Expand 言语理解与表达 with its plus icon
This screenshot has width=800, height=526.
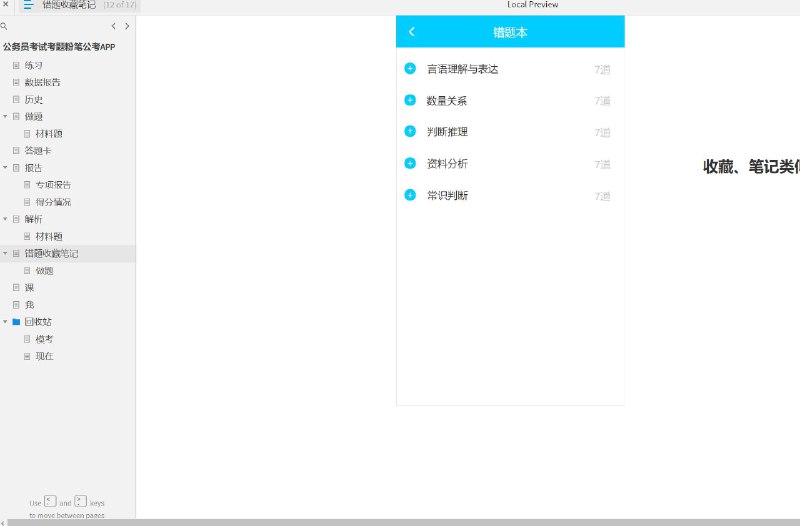coord(410,68)
